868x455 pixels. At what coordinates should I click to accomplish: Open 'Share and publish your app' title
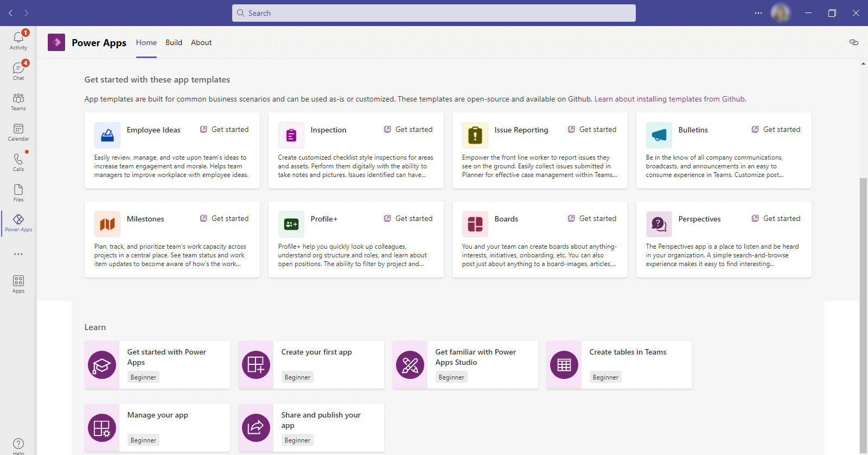coord(321,420)
